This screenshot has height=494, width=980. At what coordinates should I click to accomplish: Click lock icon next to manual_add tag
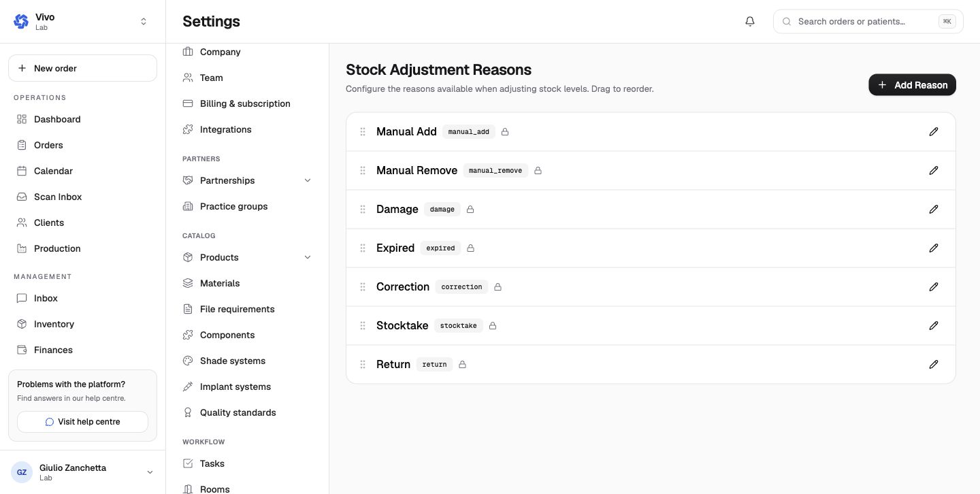505,131
